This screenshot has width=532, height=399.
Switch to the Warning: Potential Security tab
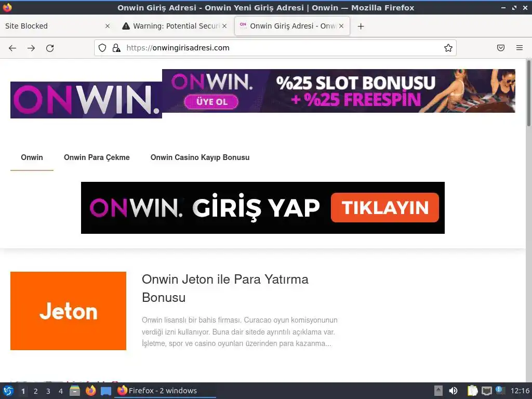(175, 26)
